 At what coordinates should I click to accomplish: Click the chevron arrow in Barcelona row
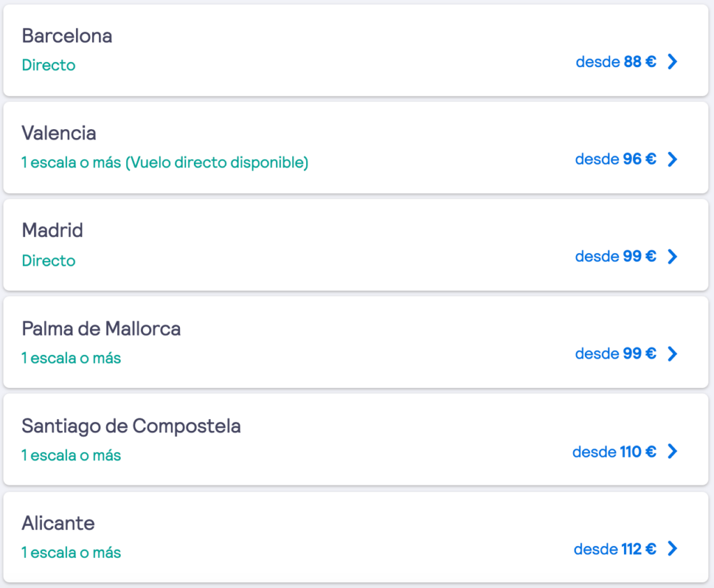pos(673,61)
